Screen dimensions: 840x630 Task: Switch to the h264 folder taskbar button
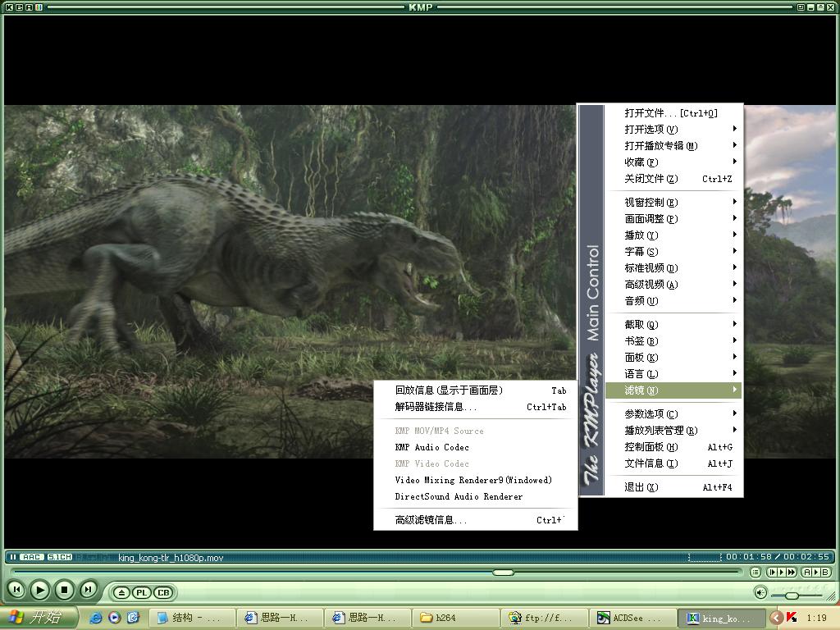(454, 619)
